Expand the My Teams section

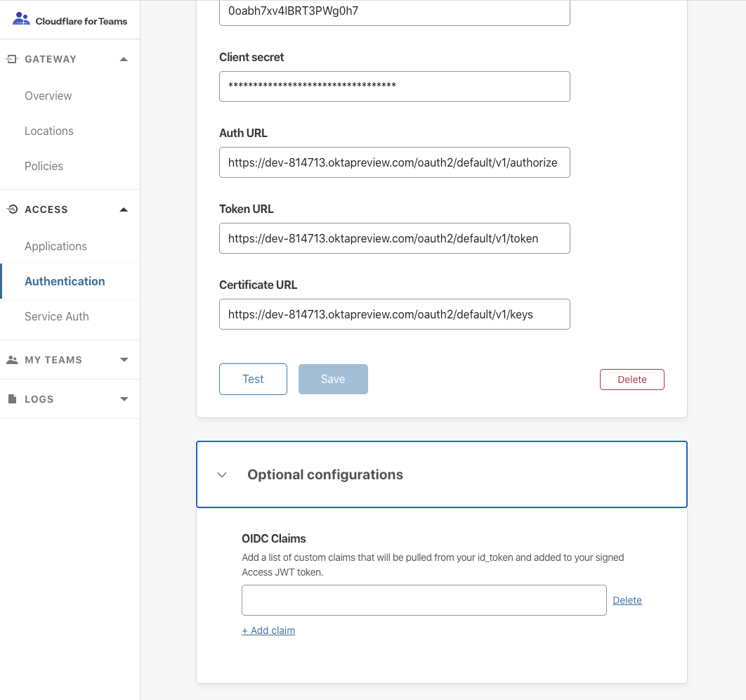click(124, 360)
